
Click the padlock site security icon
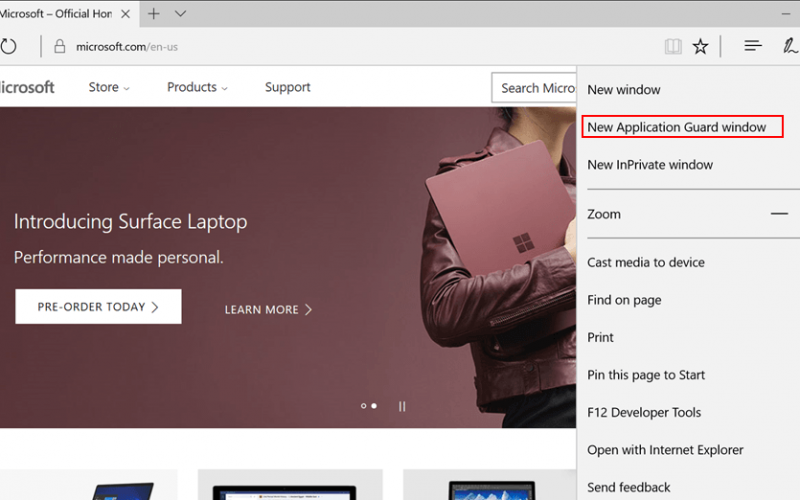[60, 46]
